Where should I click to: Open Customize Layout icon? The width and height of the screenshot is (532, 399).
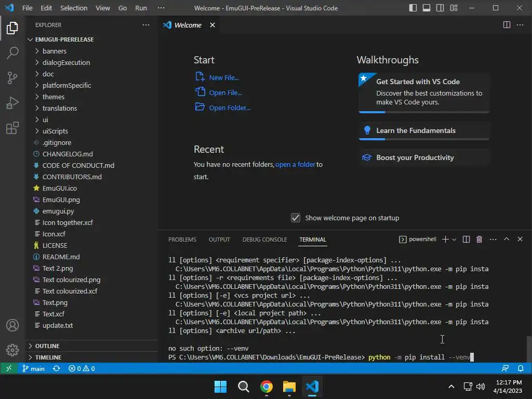tap(454, 8)
